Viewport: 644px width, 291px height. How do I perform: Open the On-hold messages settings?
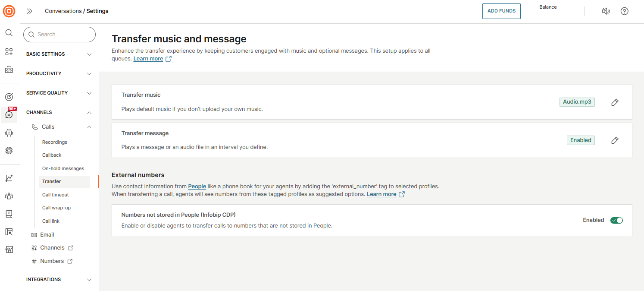63,168
